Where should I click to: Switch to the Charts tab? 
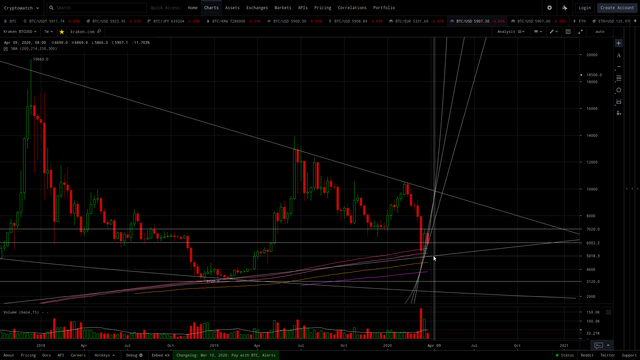tap(211, 8)
